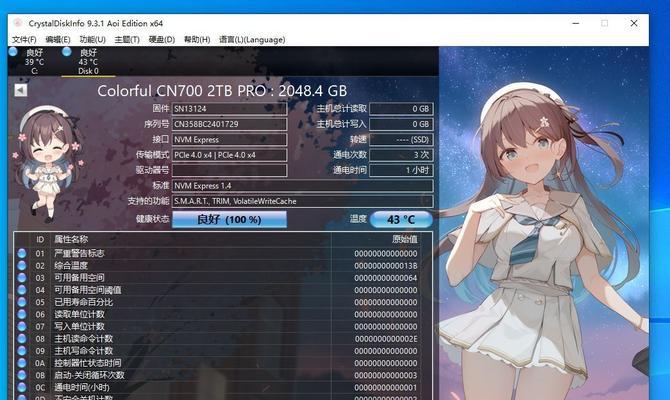Click the 主机总计写入 value 0 GB
The image size is (670, 400).
pyautogui.click(x=401, y=124)
